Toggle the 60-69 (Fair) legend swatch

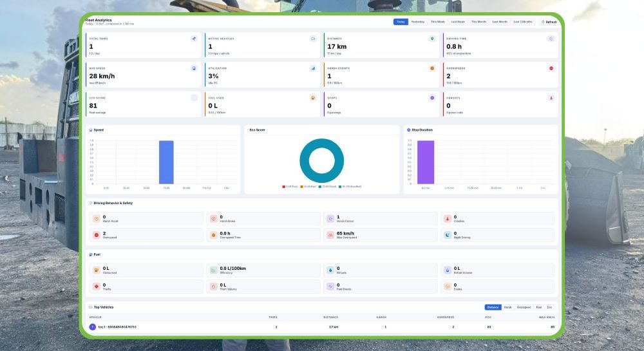pyautogui.click(x=302, y=187)
